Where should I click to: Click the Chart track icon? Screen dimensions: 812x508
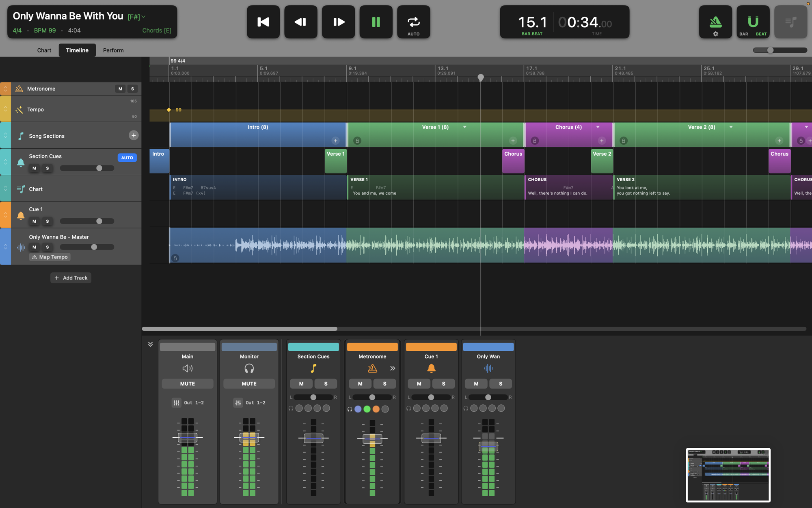pyautogui.click(x=21, y=189)
